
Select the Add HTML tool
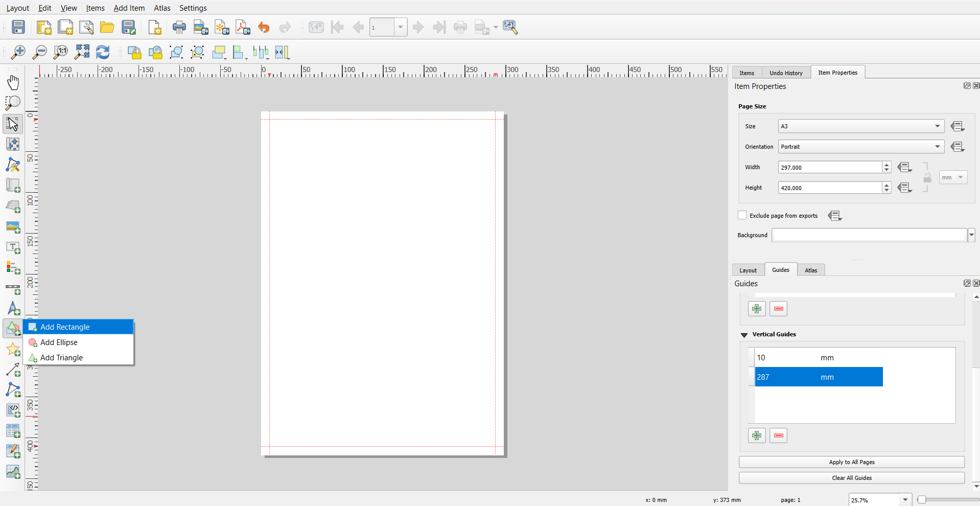pos(13,410)
